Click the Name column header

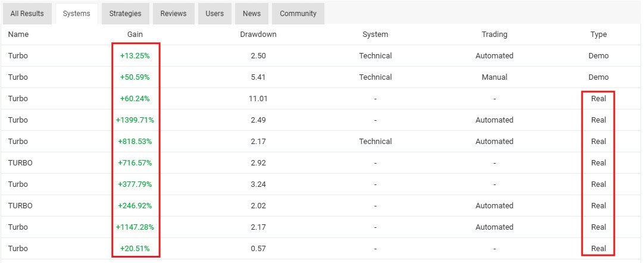click(x=18, y=35)
